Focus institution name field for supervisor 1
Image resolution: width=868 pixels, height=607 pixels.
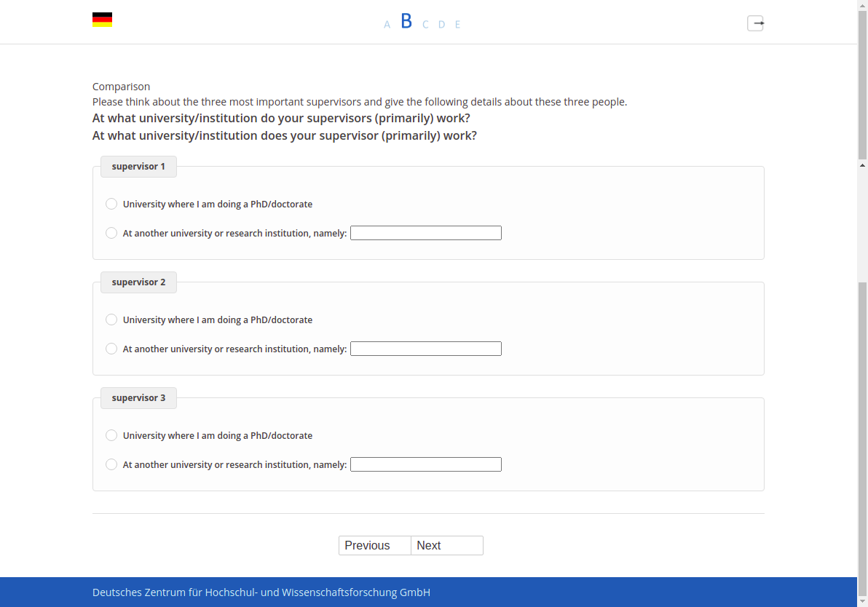[426, 233]
